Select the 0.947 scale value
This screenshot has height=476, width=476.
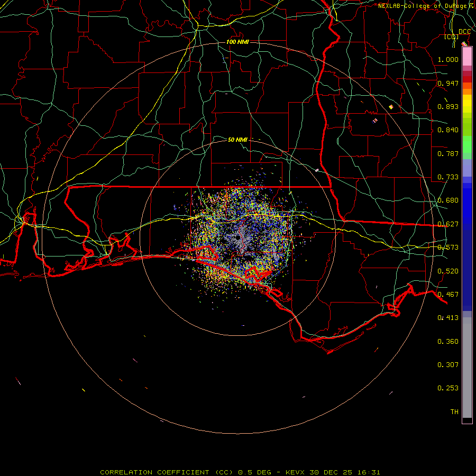(448, 83)
